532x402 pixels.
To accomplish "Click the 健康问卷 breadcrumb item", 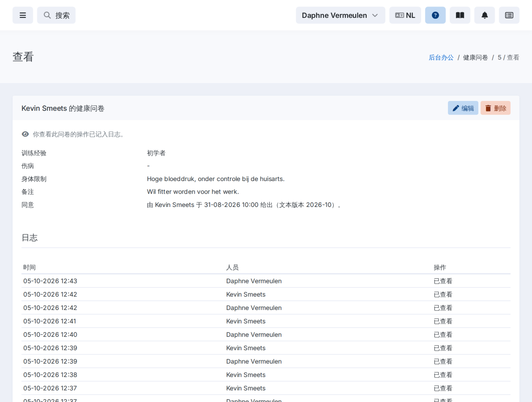I will pos(475,57).
